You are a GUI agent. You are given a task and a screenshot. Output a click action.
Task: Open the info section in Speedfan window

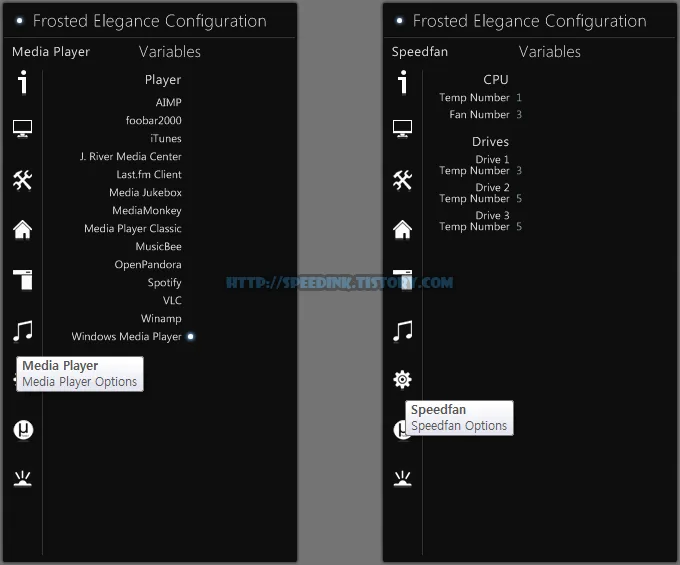tap(403, 82)
